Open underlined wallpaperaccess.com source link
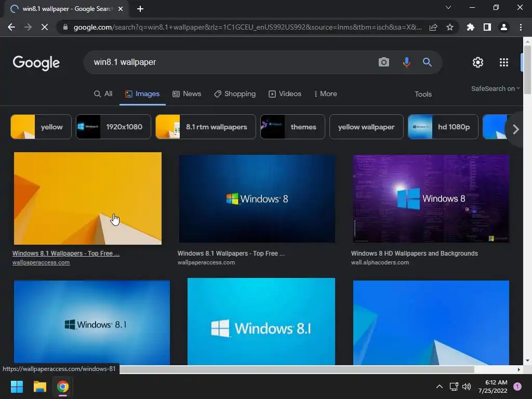This screenshot has height=399, width=532. pyautogui.click(x=41, y=262)
